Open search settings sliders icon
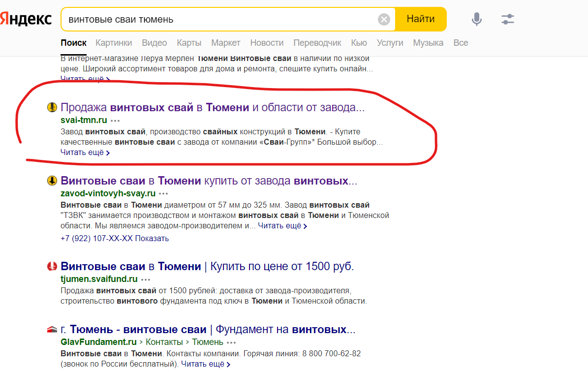 507,19
